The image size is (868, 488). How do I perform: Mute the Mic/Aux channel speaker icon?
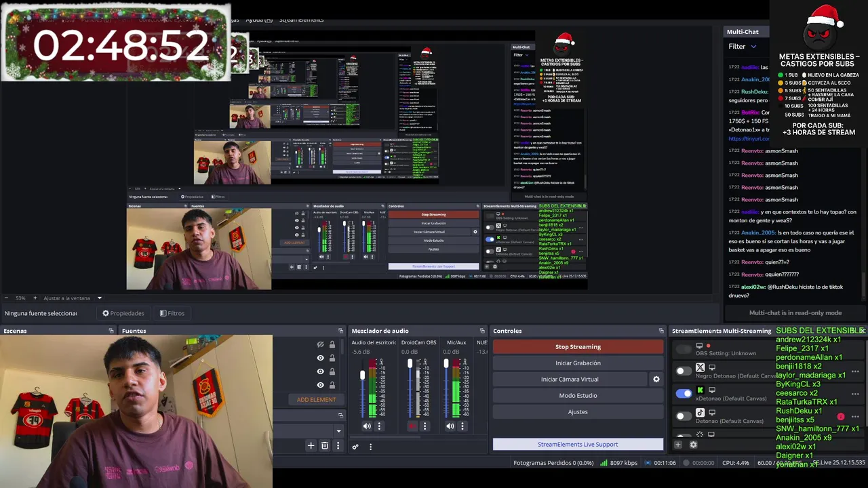[x=450, y=426]
